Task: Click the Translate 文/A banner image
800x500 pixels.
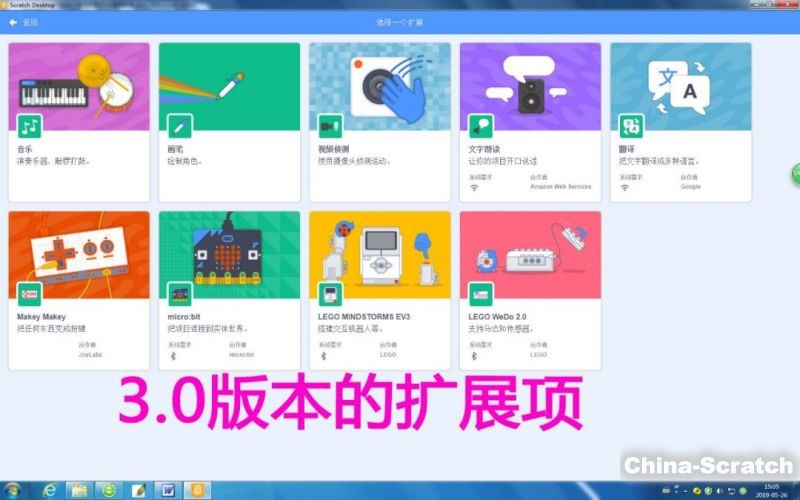Action: pyautogui.click(x=681, y=86)
